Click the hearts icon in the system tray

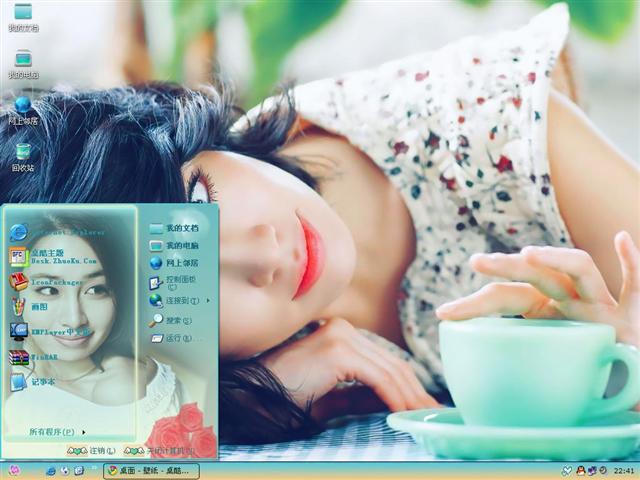[x=567, y=471]
